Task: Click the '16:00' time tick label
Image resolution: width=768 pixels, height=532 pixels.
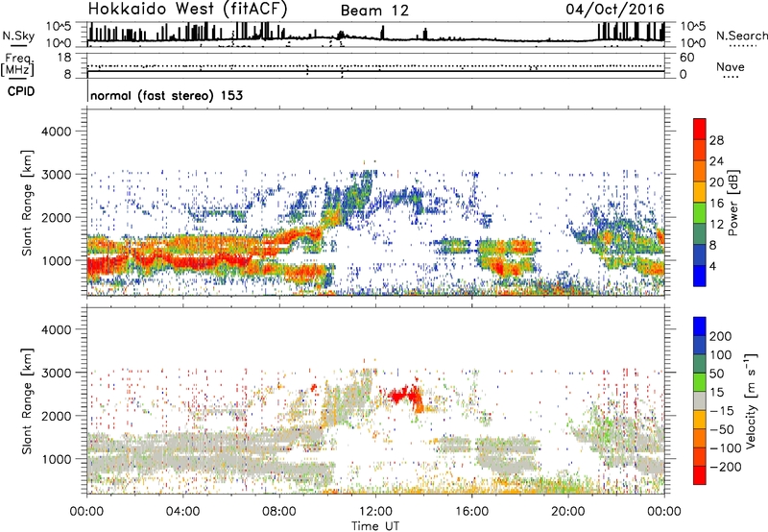Action: pyautogui.click(x=471, y=512)
